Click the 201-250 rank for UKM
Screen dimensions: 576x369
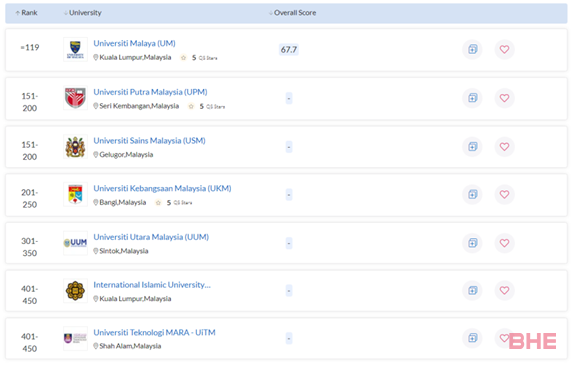(29, 198)
